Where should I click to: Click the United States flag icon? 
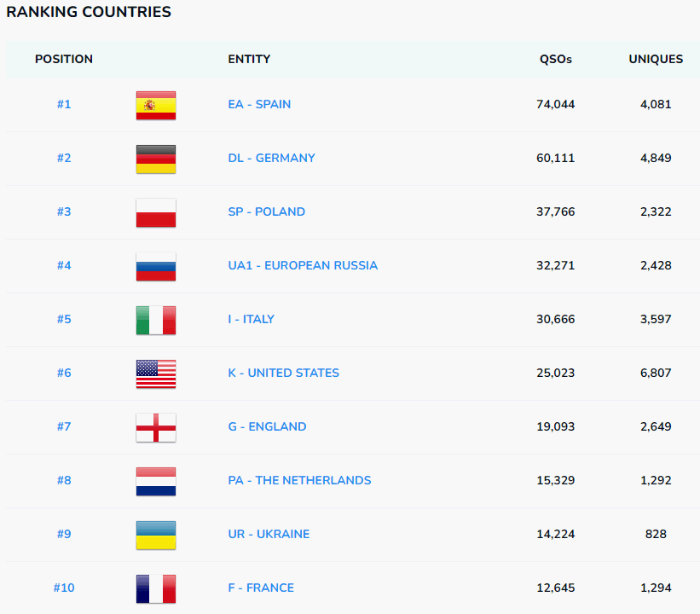point(156,374)
